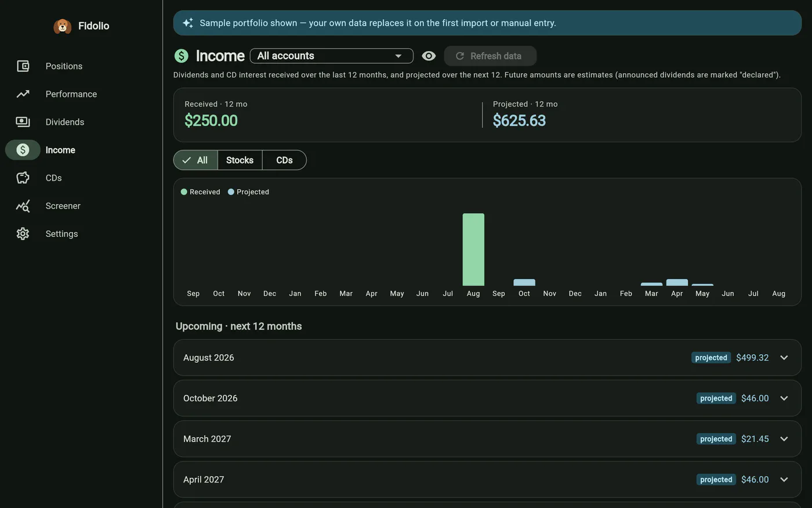Select the All filter chip
This screenshot has height=508, width=812.
(x=195, y=160)
